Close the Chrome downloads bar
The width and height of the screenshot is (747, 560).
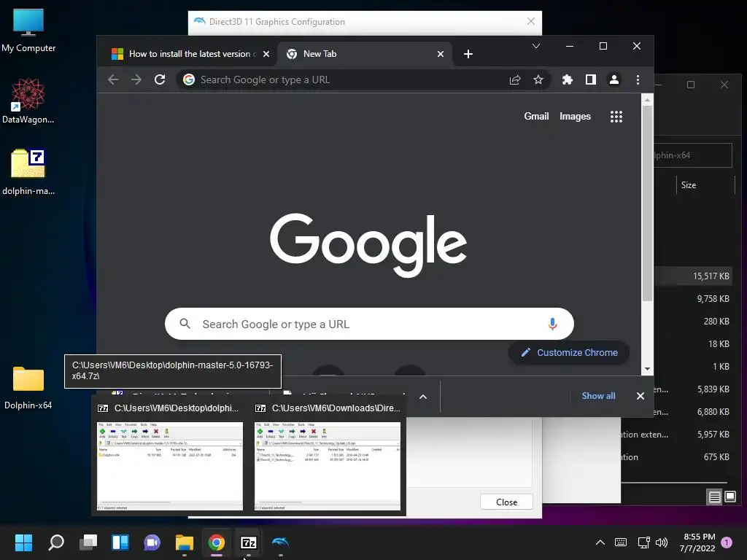click(x=640, y=396)
